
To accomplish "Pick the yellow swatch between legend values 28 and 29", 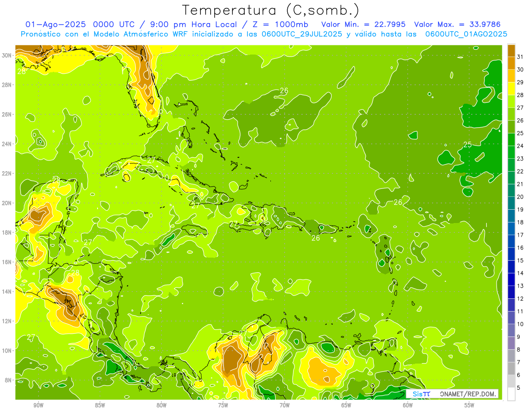I will pos(512,88).
